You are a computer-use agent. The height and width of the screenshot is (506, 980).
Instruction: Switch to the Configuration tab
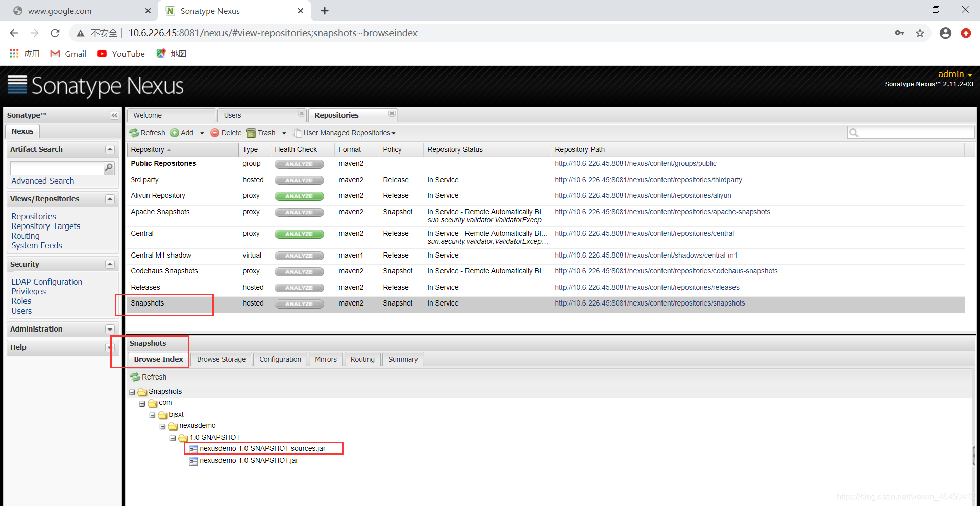pyautogui.click(x=280, y=359)
